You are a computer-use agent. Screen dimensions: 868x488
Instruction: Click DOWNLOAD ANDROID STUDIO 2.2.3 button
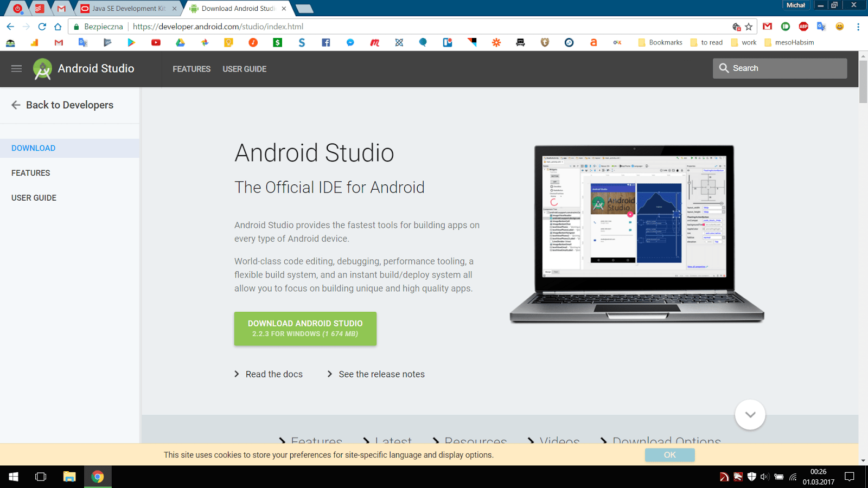[305, 328]
